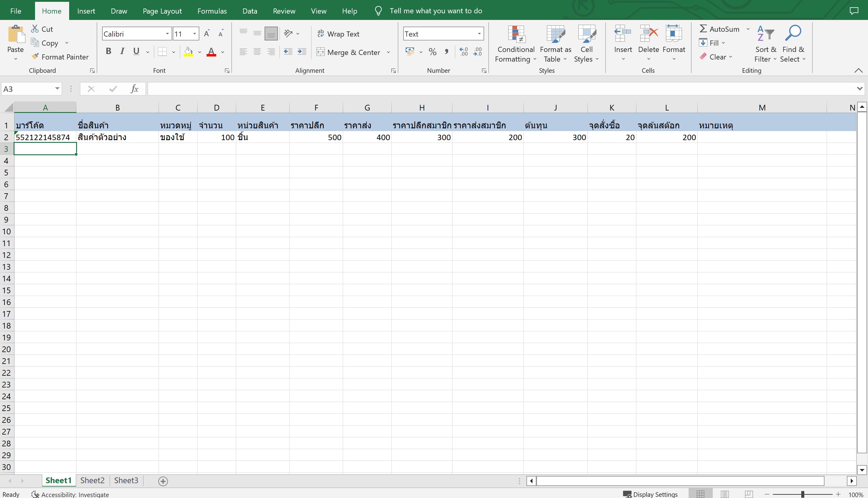Open the Text number format dropdown
This screenshot has width=868, height=498.
coord(479,34)
